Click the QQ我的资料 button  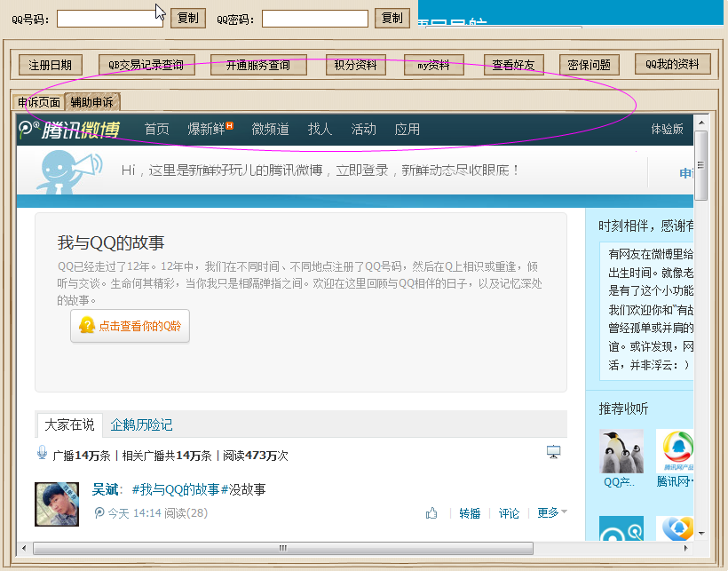[x=673, y=64]
